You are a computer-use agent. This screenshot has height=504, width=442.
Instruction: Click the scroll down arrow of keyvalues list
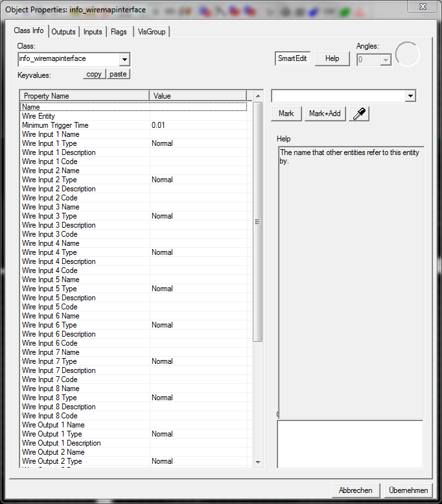pyautogui.click(x=258, y=462)
